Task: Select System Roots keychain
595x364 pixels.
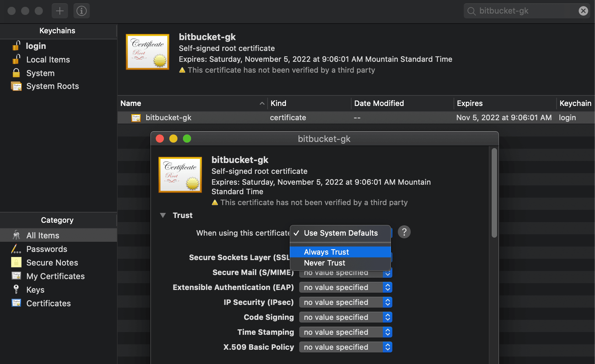Action: point(52,86)
